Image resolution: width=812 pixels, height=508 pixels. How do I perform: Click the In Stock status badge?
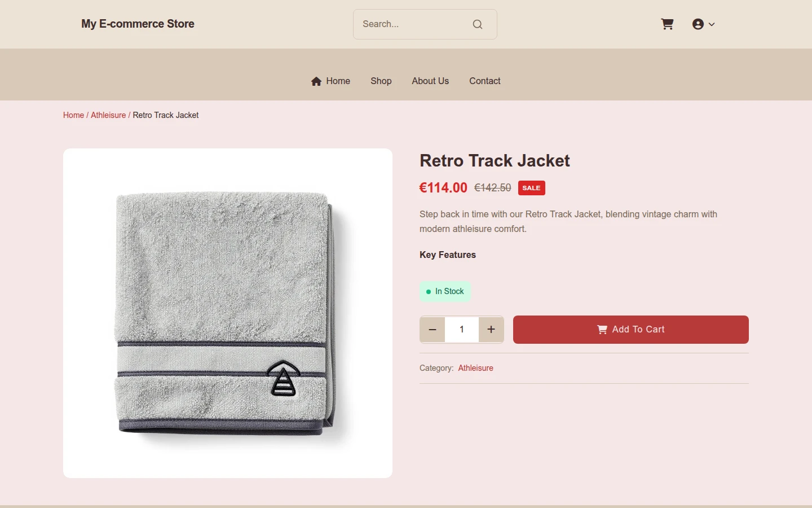(445, 291)
